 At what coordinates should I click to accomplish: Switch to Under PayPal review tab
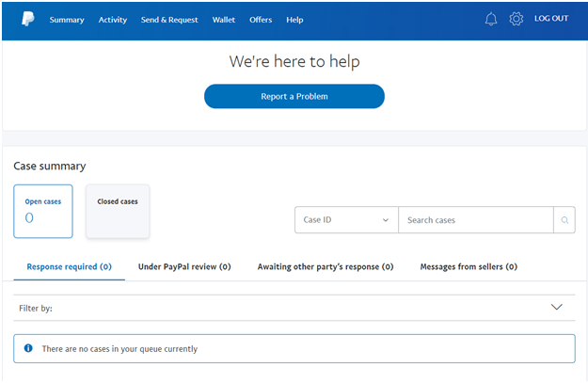(x=184, y=266)
